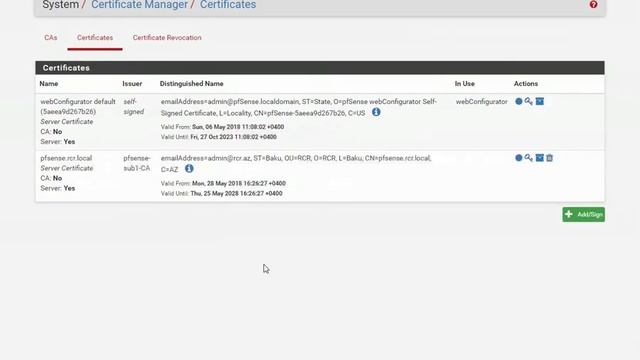Image resolution: width=640 pixels, height=360 pixels.
Task: Follow Certificates breadcrumb link
Action: [228, 5]
